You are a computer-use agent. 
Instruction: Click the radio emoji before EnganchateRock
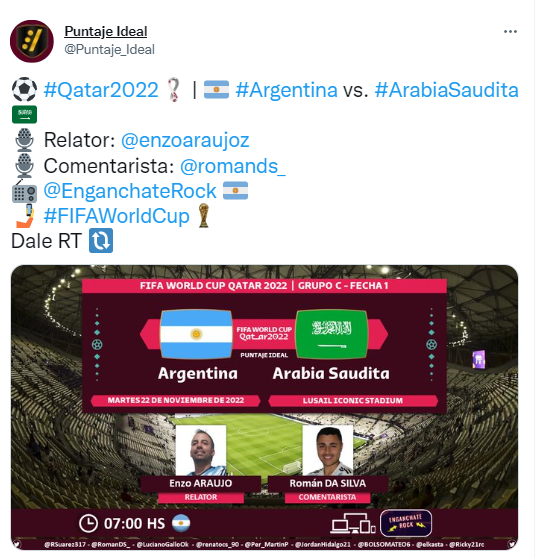[24, 192]
